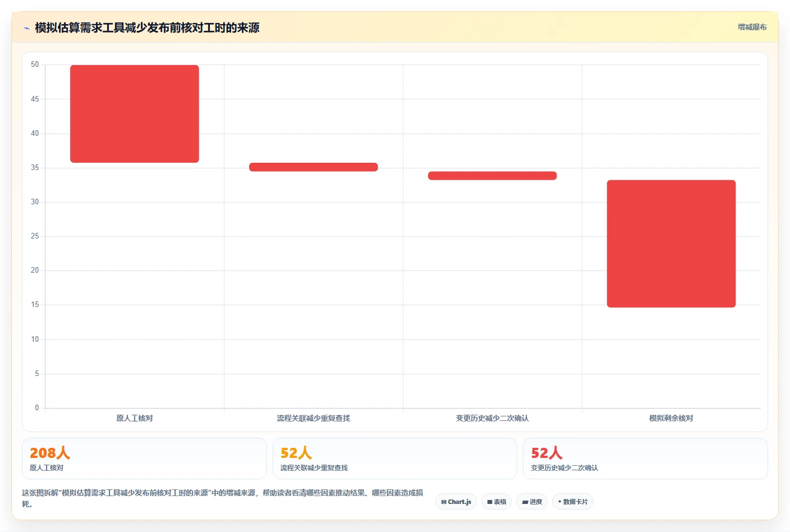
Task: Click the y-axis value 25
Action: tap(35, 236)
